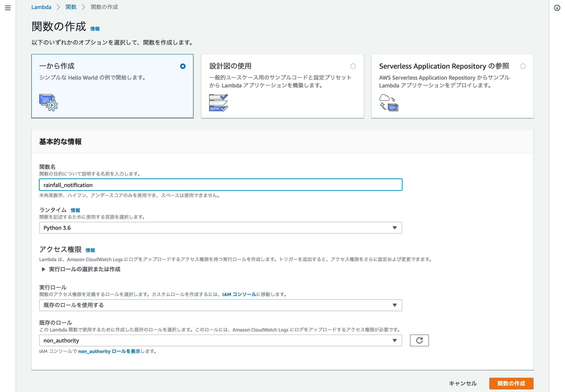Refresh the existing roles list
The height and width of the screenshot is (392, 565).
419,340
